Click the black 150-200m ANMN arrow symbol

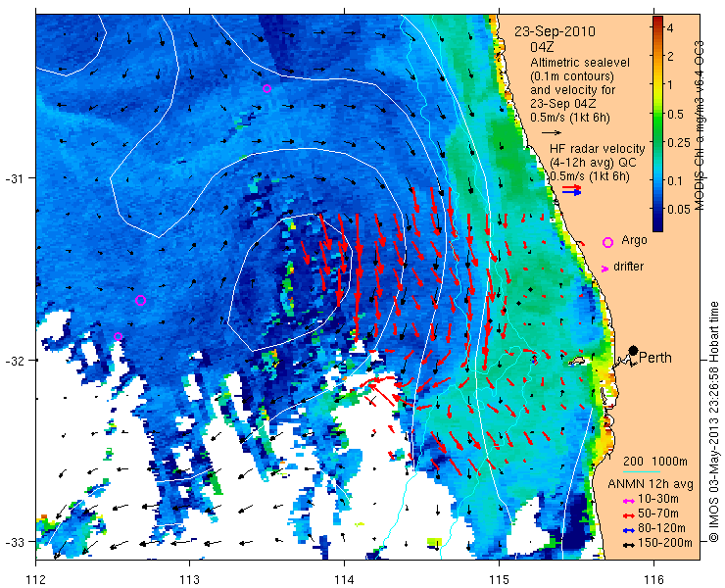(x=628, y=545)
